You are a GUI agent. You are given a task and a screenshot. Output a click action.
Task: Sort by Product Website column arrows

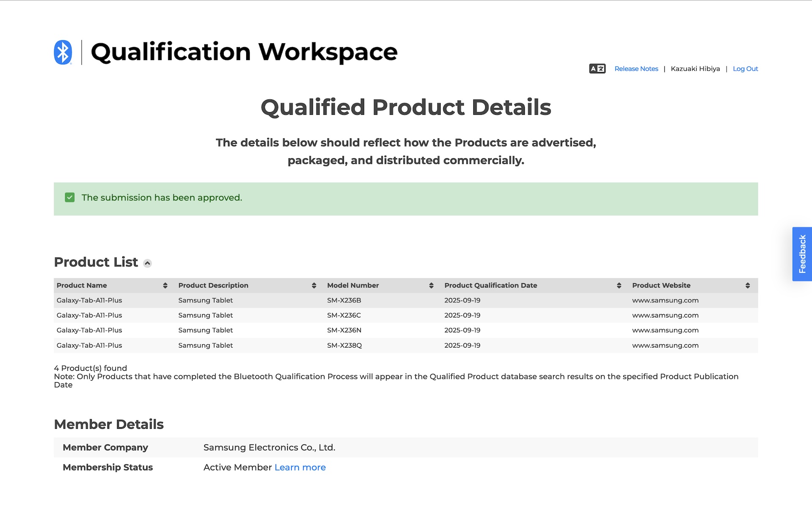(748, 286)
